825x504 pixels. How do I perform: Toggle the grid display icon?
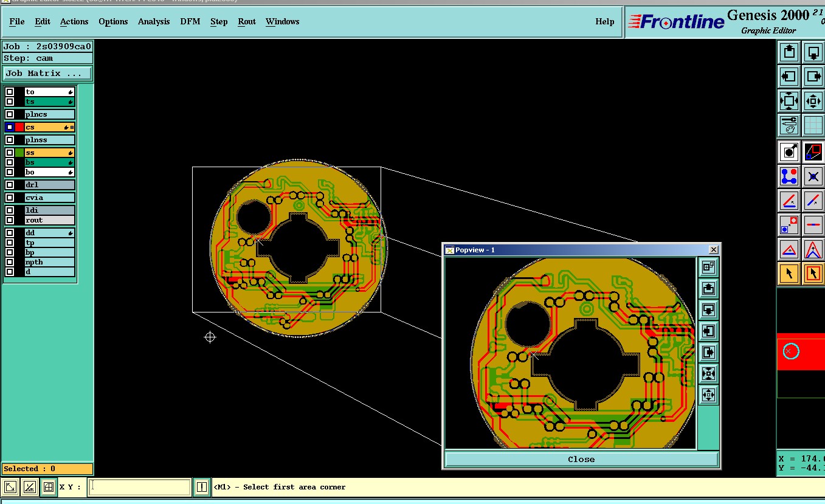813,125
